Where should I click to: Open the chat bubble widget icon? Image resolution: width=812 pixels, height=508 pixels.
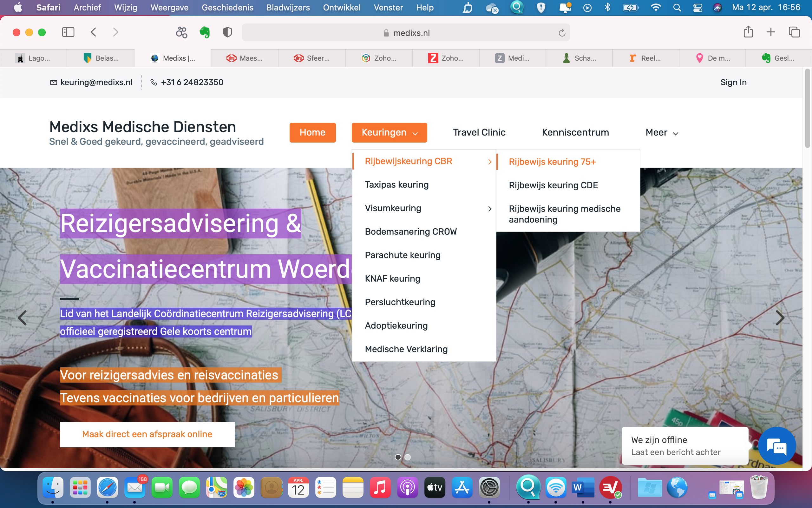pyautogui.click(x=777, y=446)
